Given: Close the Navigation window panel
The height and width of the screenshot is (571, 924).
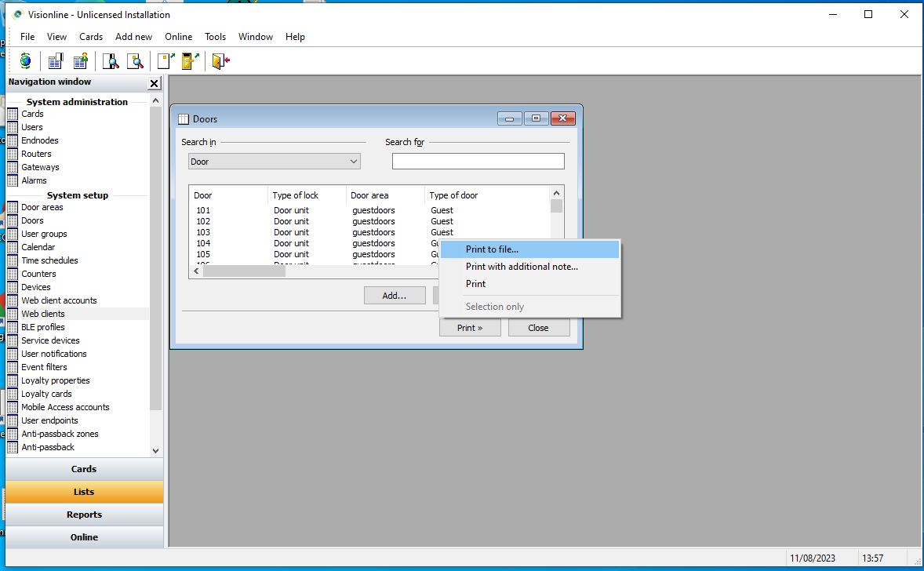Looking at the screenshot, I should (154, 83).
